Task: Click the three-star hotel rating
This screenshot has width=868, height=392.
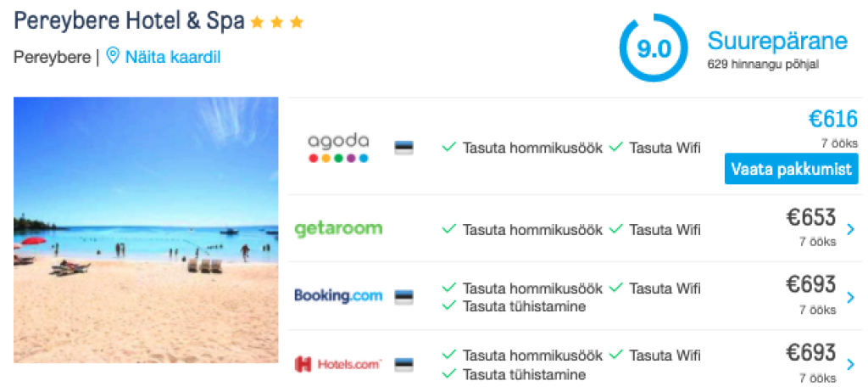Action: [x=276, y=23]
